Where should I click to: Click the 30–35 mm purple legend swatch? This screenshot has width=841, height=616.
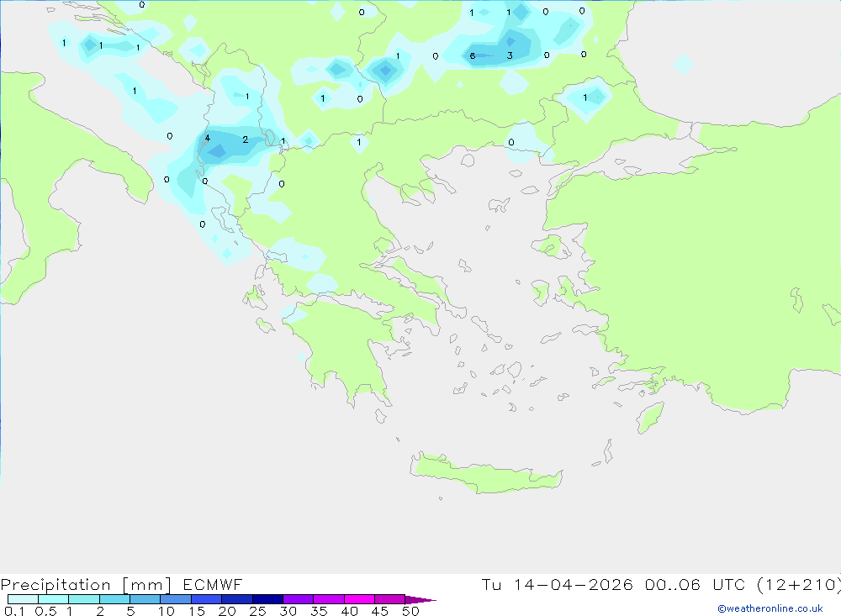point(299,599)
